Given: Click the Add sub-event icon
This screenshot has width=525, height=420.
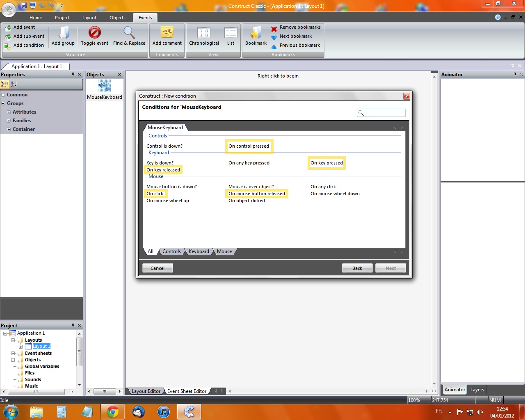Looking at the screenshot, I should 8,37.
